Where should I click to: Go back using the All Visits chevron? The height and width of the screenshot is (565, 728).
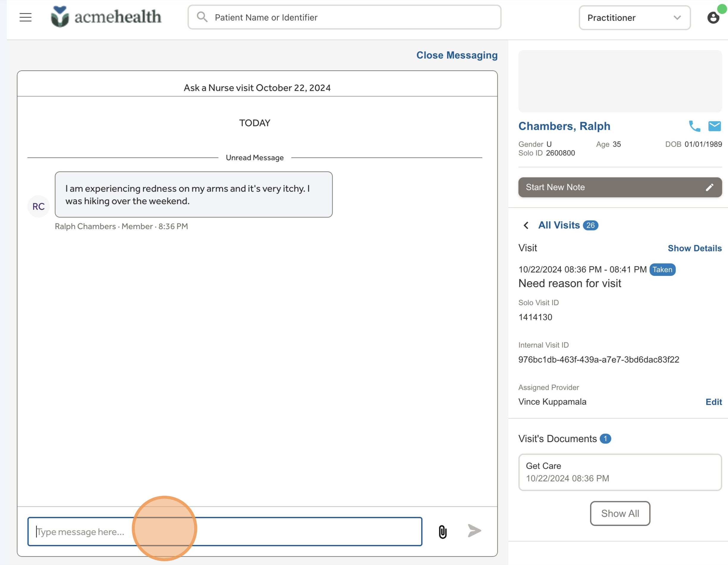(526, 226)
